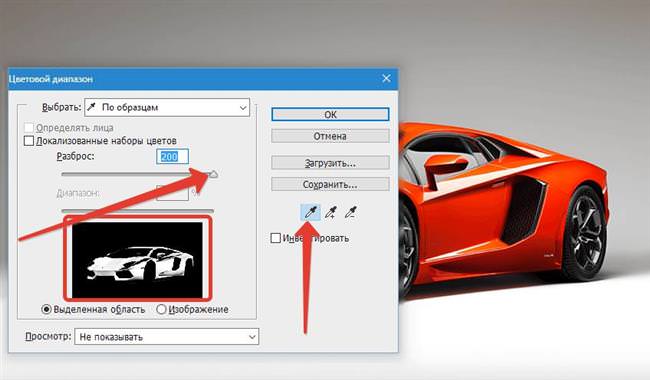
Task: Toggle the Инвертировать checkbox
Action: (x=275, y=238)
